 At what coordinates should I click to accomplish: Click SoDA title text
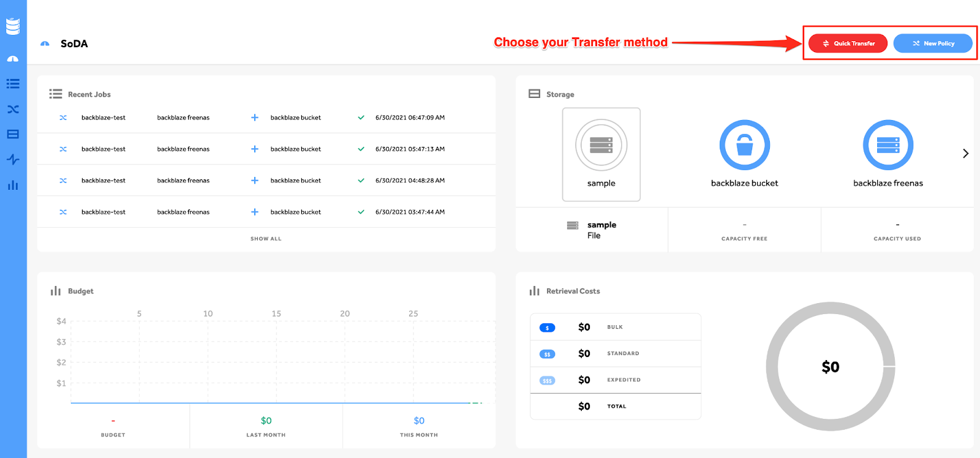(x=74, y=43)
